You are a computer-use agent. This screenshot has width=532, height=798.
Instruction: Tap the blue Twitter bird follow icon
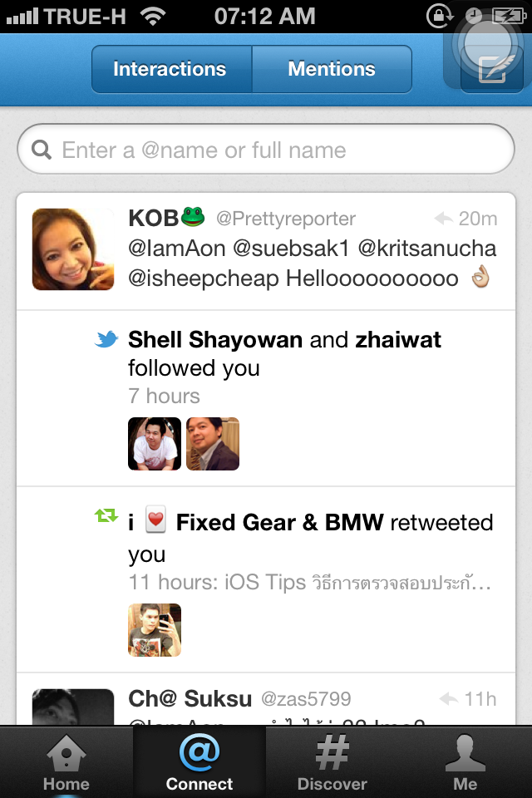(106, 339)
